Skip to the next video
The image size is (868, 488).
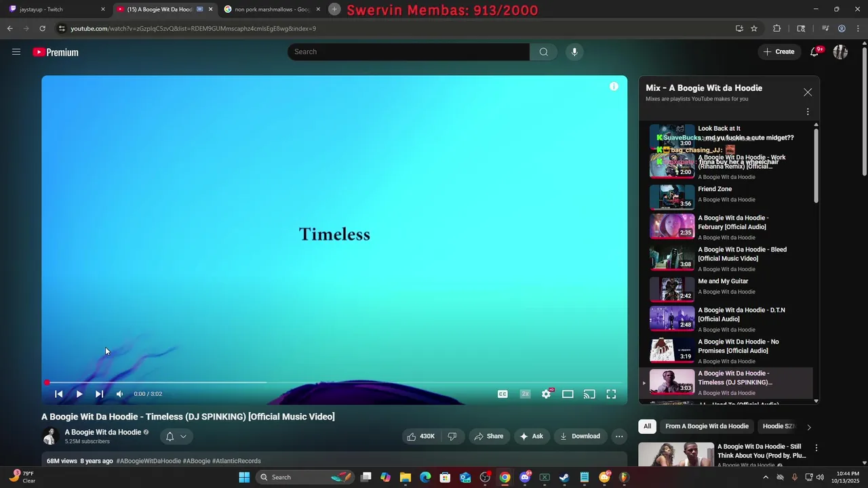pyautogui.click(x=99, y=394)
